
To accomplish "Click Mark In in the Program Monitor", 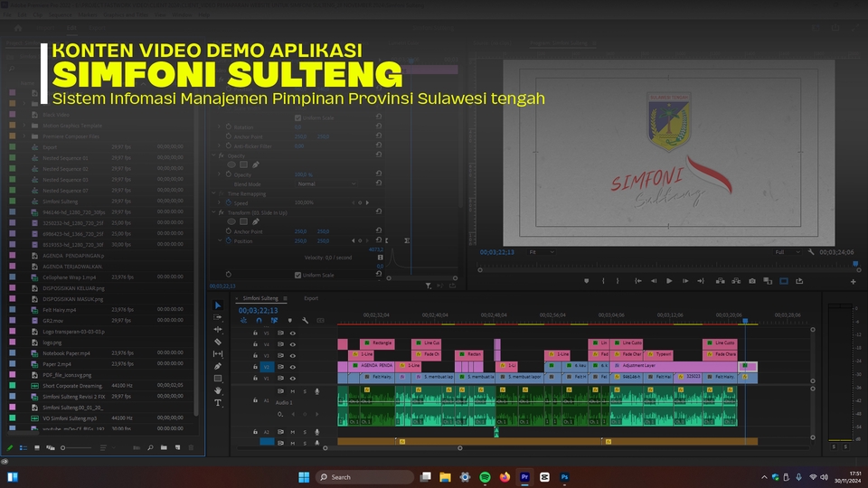I will click(603, 281).
